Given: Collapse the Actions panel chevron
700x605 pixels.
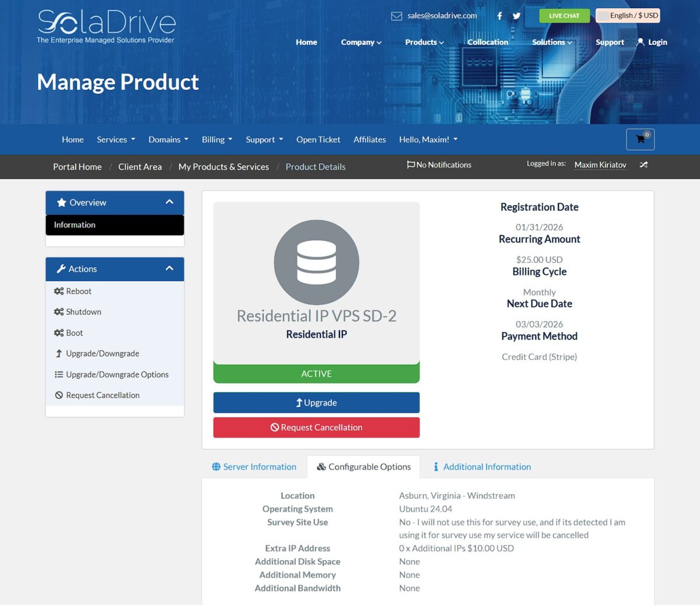Looking at the screenshot, I should click(x=169, y=268).
